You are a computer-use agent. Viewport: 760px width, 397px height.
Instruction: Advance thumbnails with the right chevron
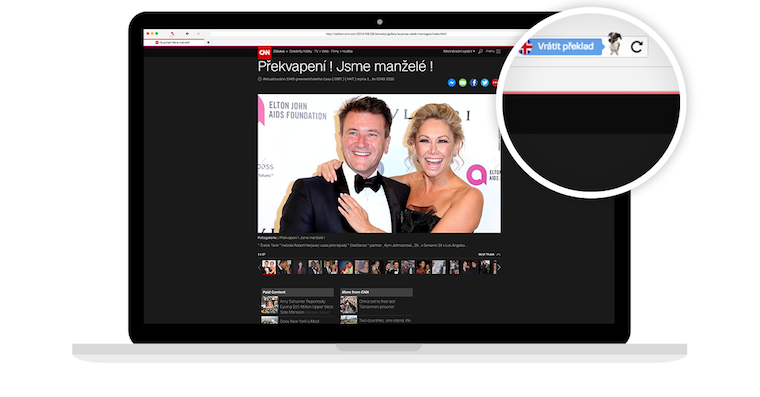[499, 267]
